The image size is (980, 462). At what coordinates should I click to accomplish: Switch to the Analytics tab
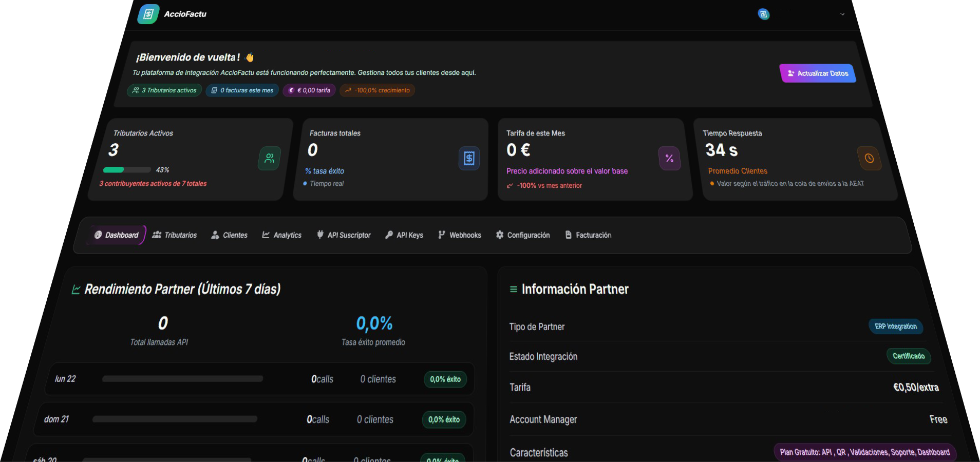click(x=282, y=235)
